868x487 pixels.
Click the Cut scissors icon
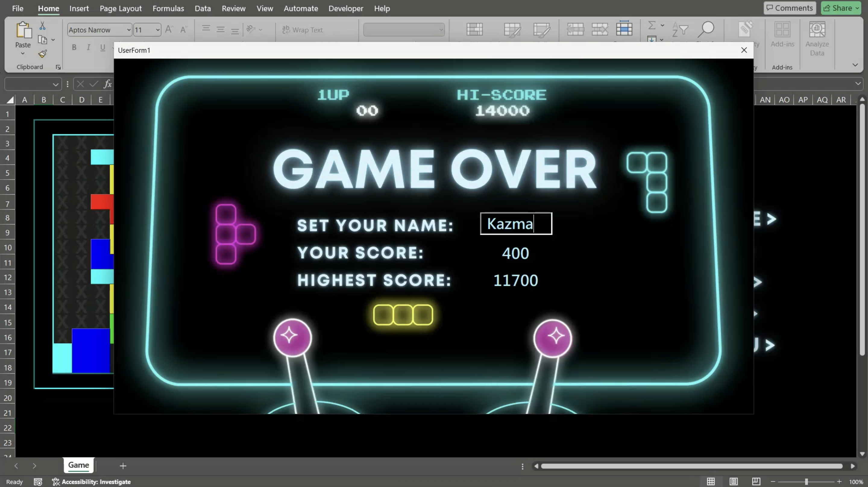42,26
